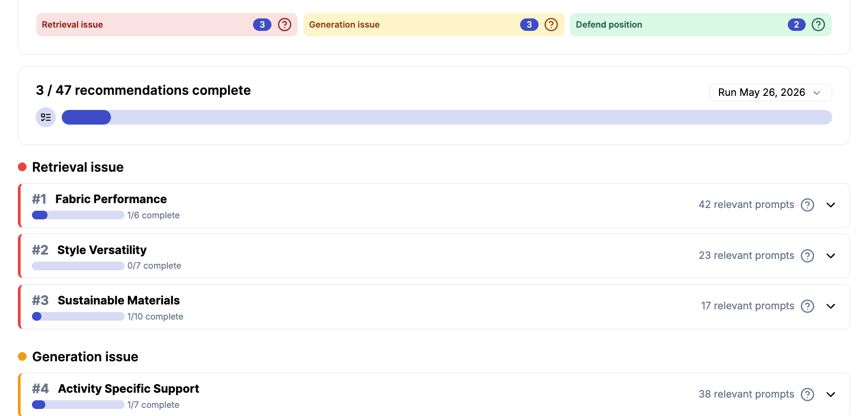Show help for 17 relevant prompts
This screenshot has width=868, height=416.
pyautogui.click(x=807, y=306)
